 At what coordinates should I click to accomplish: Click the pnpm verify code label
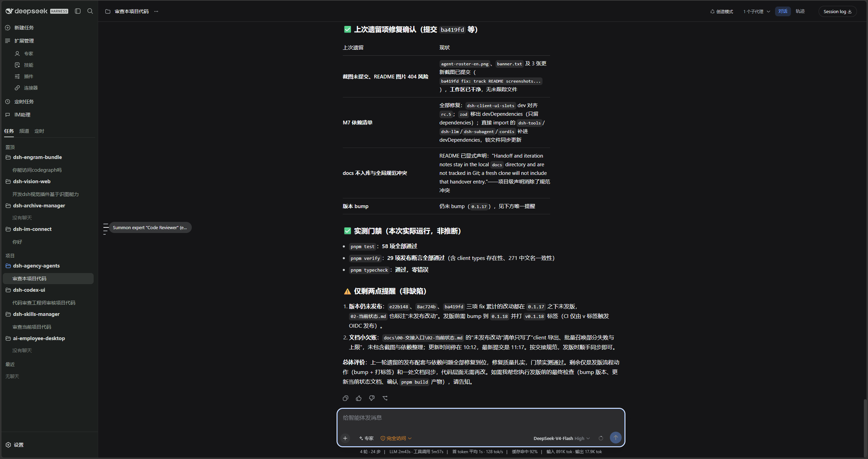(x=365, y=258)
